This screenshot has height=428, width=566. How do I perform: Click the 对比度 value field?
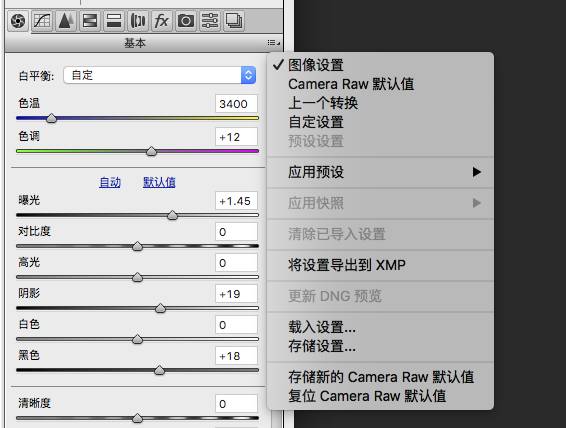point(236,232)
